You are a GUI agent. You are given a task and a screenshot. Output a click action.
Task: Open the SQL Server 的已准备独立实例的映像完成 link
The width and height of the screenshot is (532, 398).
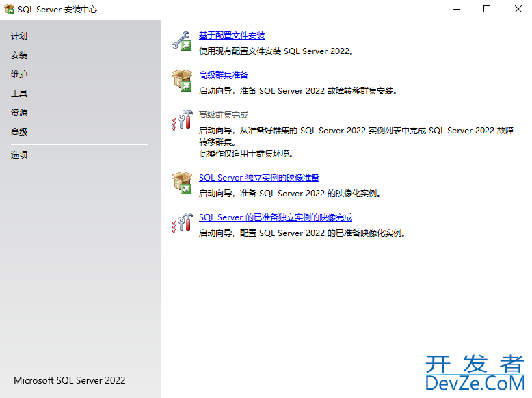click(276, 217)
